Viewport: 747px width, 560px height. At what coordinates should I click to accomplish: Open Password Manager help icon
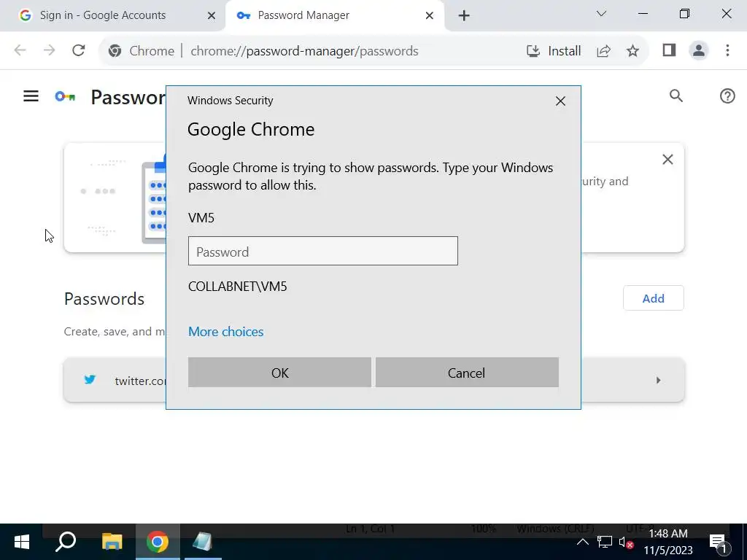pyautogui.click(x=727, y=96)
